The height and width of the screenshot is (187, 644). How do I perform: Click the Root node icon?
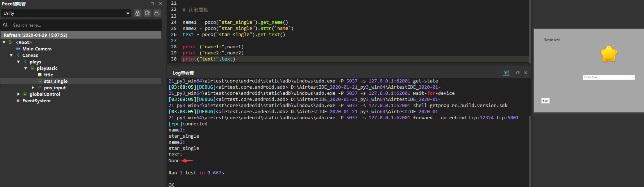(11, 43)
